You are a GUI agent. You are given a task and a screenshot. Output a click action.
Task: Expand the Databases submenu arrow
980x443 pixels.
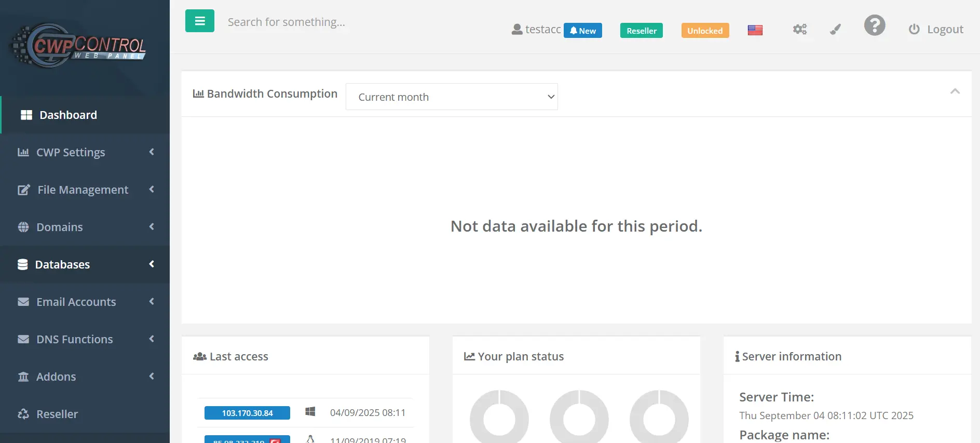[152, 264]
